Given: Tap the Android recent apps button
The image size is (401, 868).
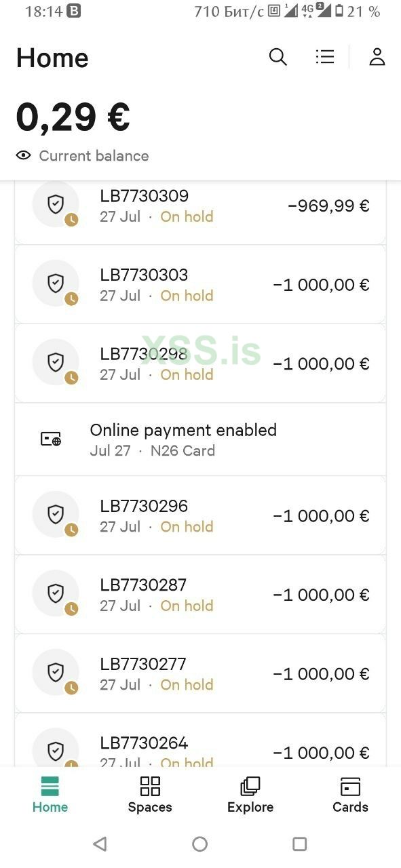Looking at the screenshot, I should pos(299,844).
